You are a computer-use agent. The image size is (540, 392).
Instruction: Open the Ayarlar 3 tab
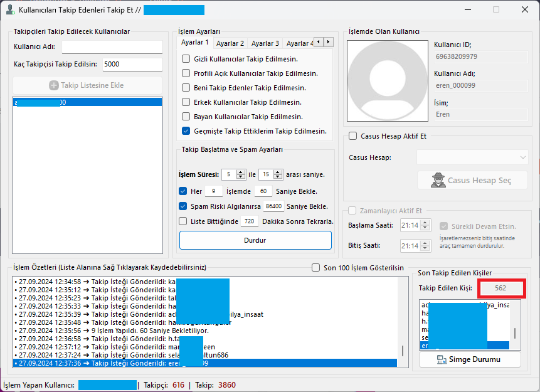pos(265,43)
